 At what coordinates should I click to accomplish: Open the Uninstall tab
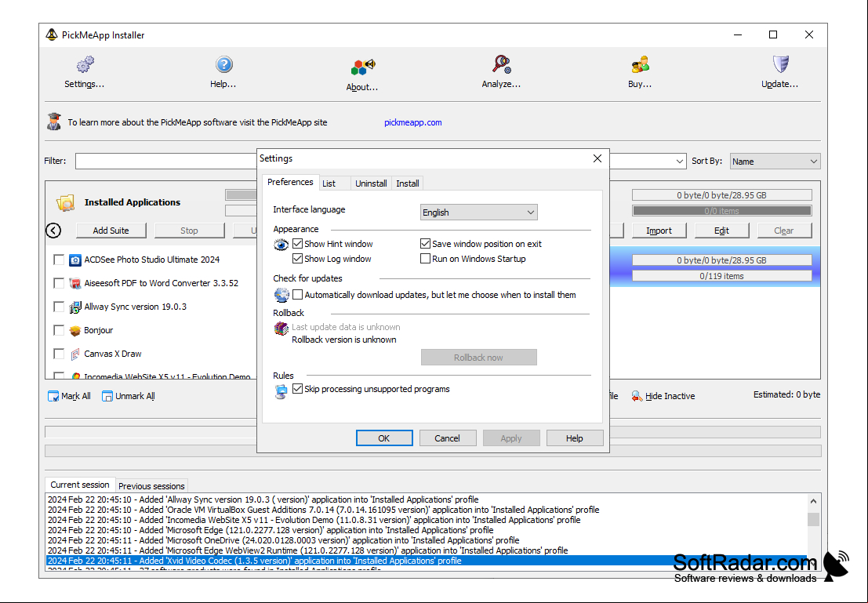(x=371, y=183)
